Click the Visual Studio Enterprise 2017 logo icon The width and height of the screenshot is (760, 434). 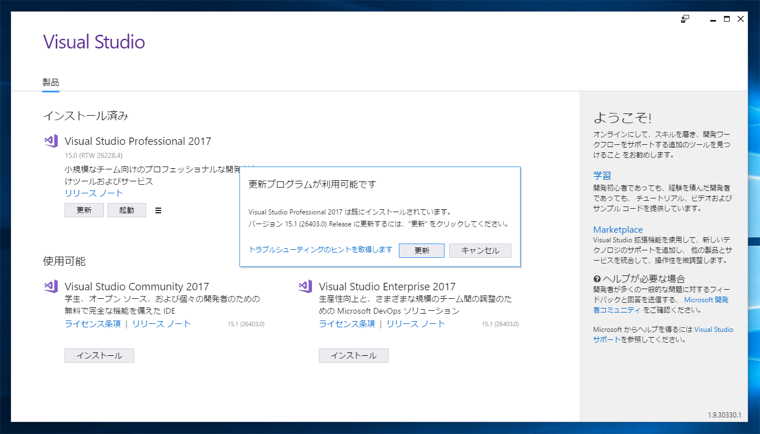[305, 286]
